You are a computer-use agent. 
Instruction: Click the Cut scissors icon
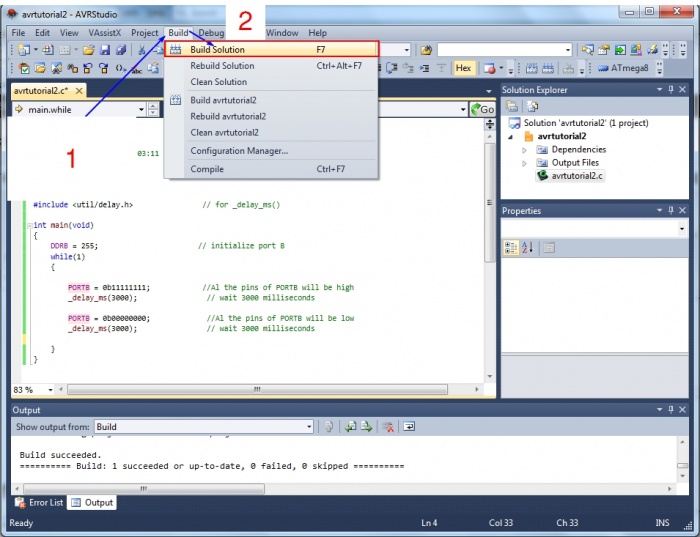click(142, 50)
